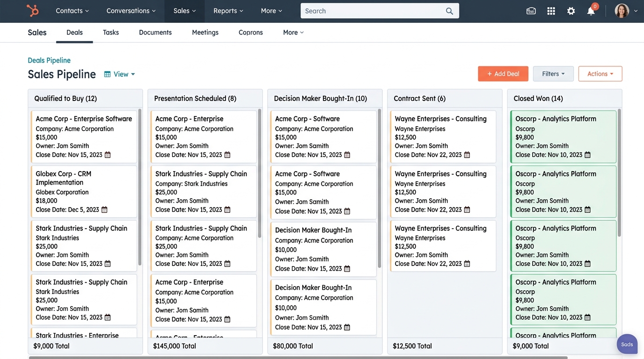This screenshot has height=359, width=644.
Task: Open the apps grid icon
Action: point(551,11)
